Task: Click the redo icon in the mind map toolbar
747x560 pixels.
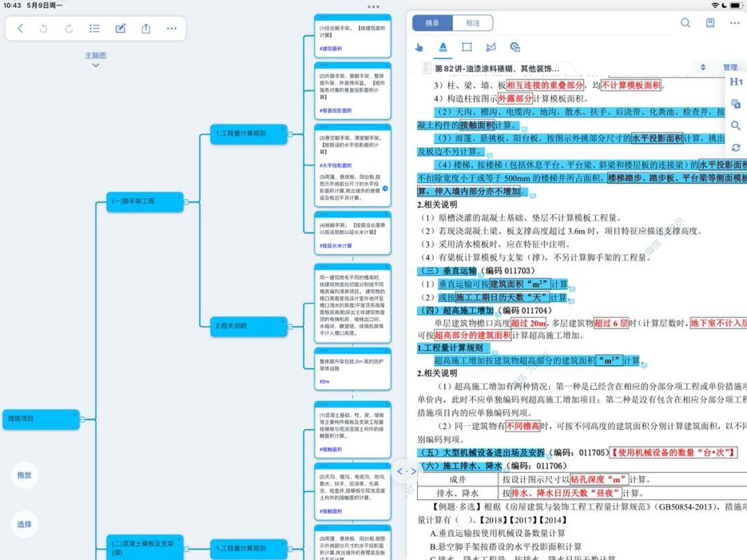Action: [x=69, y=28]
